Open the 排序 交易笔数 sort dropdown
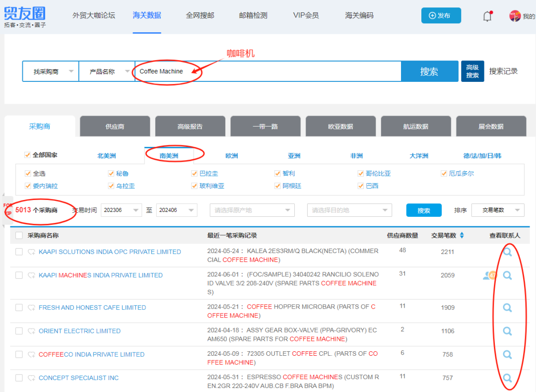 coord(497,210)
